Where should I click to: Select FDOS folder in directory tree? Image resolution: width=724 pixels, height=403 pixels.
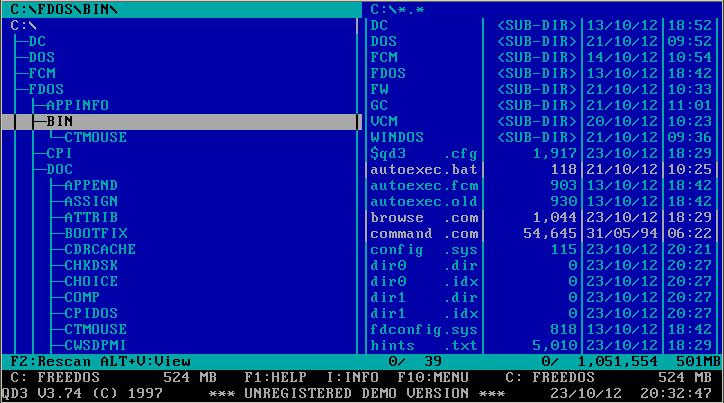tap(46, 89)
